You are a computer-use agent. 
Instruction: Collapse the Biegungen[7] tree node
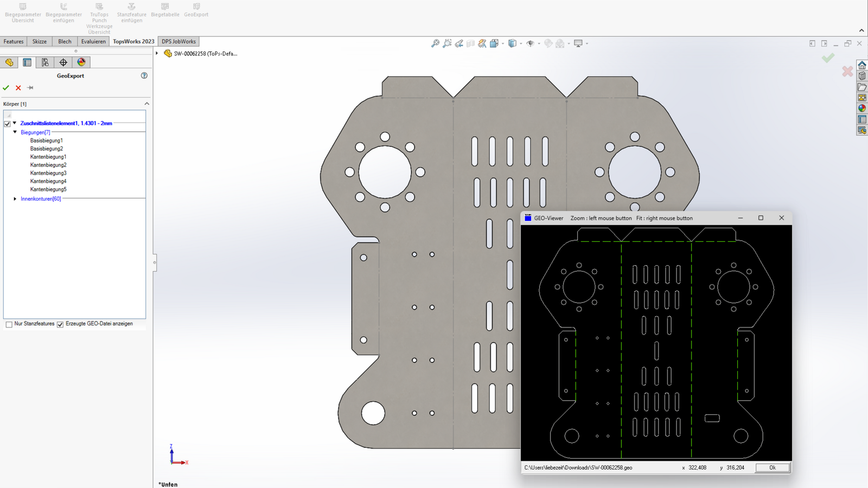[x=15, y=132]
